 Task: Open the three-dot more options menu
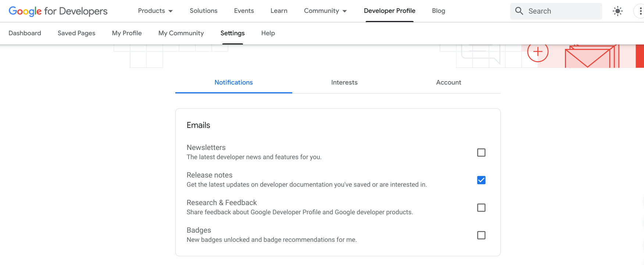coord(640,11)
